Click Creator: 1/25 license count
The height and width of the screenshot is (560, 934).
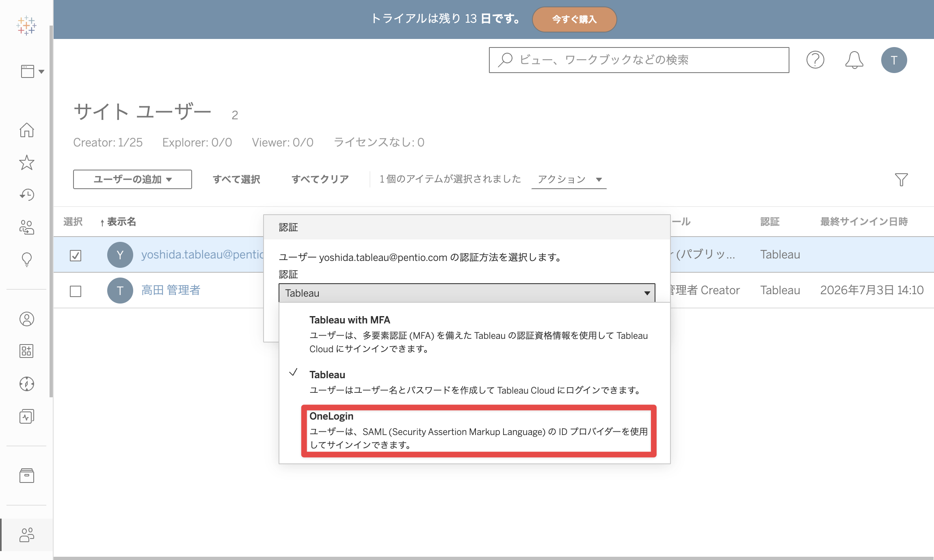[x=108, y=142]
